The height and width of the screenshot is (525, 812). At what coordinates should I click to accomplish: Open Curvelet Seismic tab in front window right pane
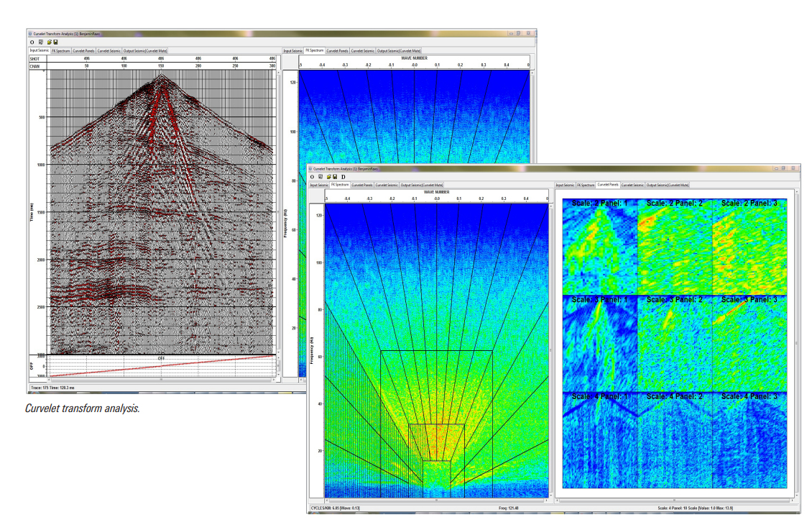(x=632, y=185)
